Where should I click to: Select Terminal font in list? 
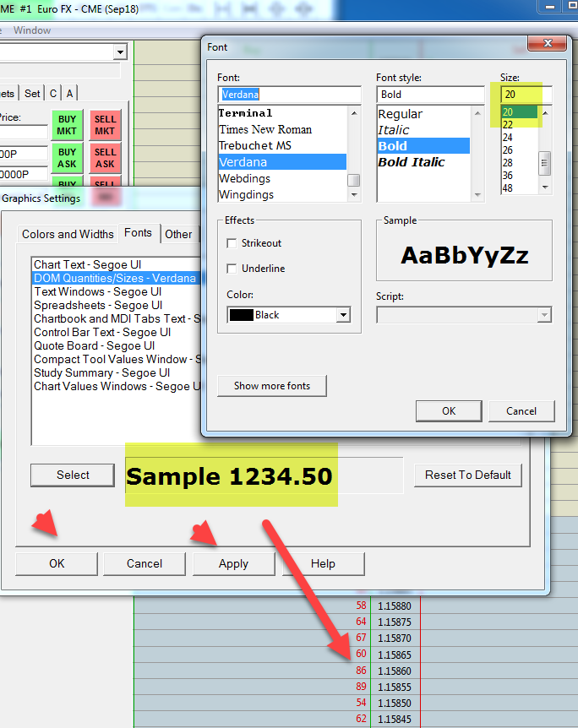pyautogui.click(x=282, y=113)
